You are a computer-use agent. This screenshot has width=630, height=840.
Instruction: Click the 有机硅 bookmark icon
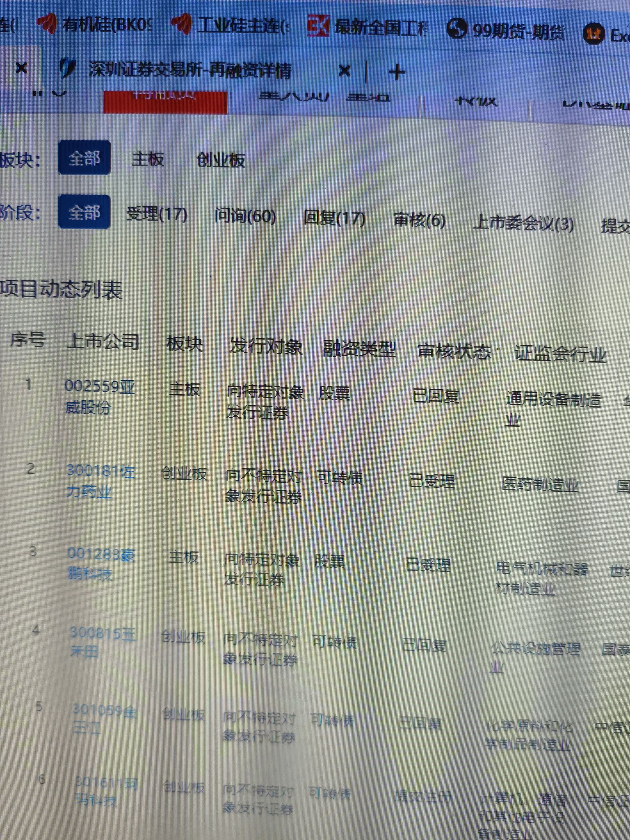[x=47, y=23]
